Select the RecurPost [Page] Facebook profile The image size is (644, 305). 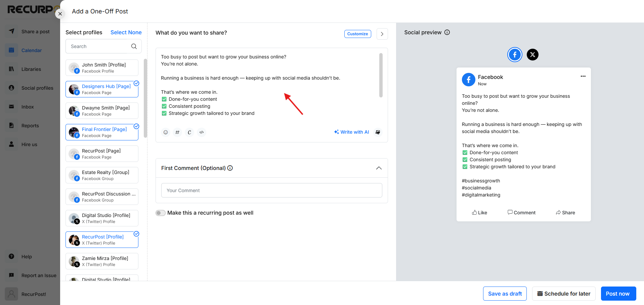click(x=102, y=154)
